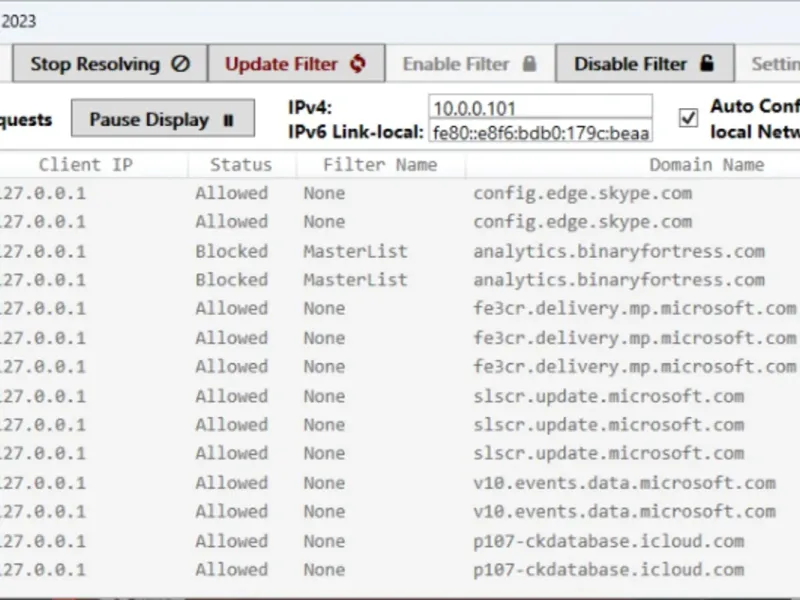
Task: Select the first config.edge.skype.com row
Action: [582, 193]
